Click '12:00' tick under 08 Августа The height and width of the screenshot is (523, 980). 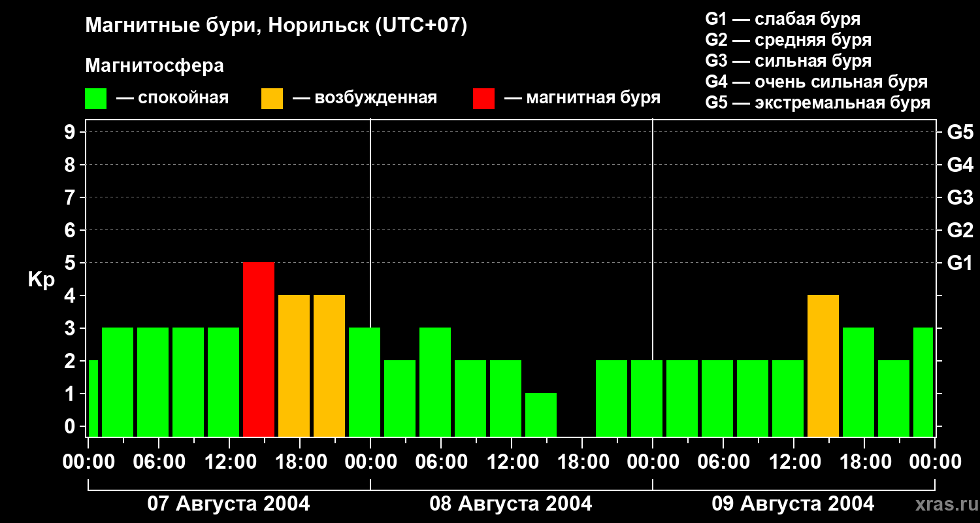pos(512,462)
